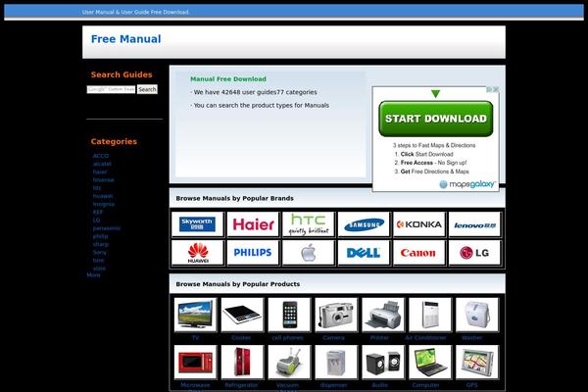Open the Air Conditioner text link

pyautogui.click(x=425, y=337)
